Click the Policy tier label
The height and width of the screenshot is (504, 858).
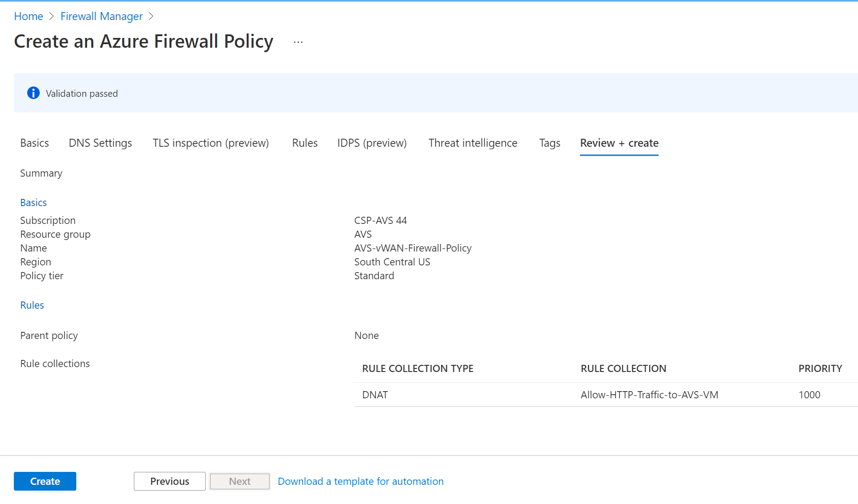(x=41, y=276)
